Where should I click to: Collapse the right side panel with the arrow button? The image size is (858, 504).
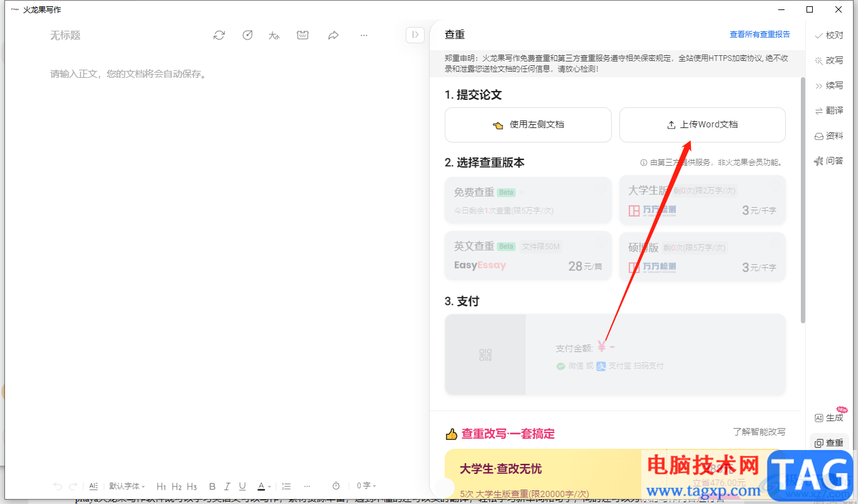tap(415, 35)
